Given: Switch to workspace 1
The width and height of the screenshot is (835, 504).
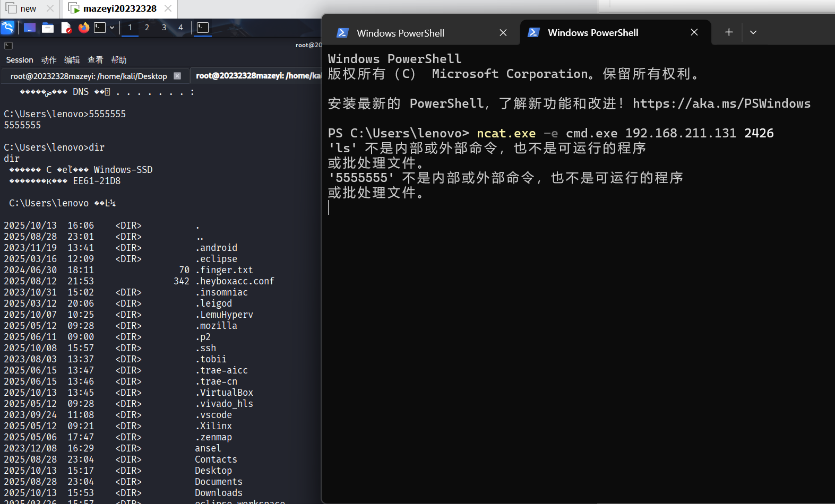Looking at the screenshot, I should pos(130,28).
